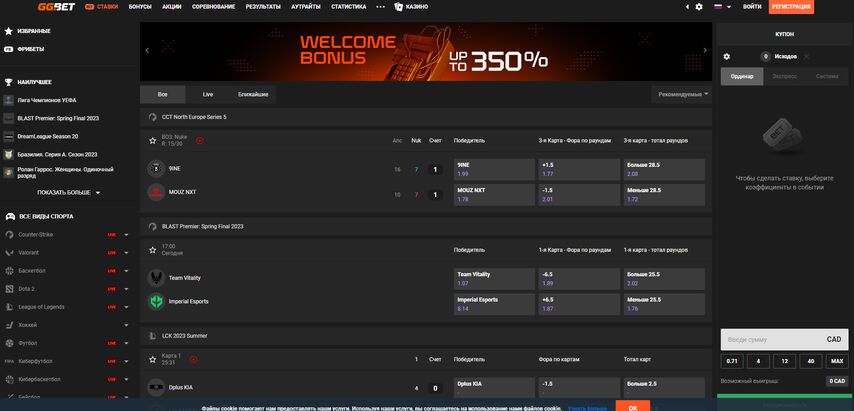
Task: Open the Рекомендуемые sort dropdown
Action: pyautogui.click(x=682, y=94)
